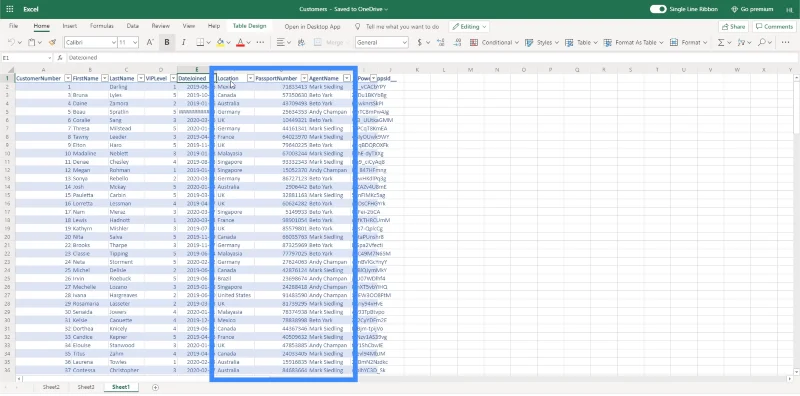Switch to the View tab
This screenshot has width=800, height=396.
click(x=189, y=26)
